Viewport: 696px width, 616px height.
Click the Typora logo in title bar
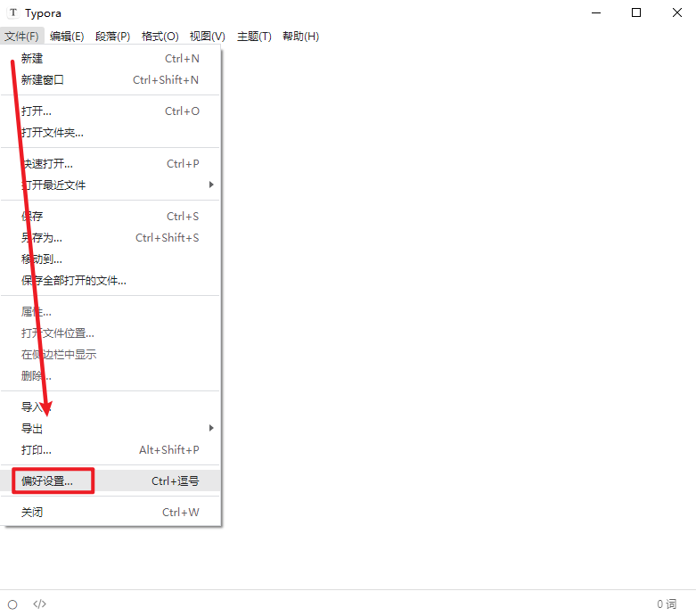pyautogui.click(x=13, y=13)
